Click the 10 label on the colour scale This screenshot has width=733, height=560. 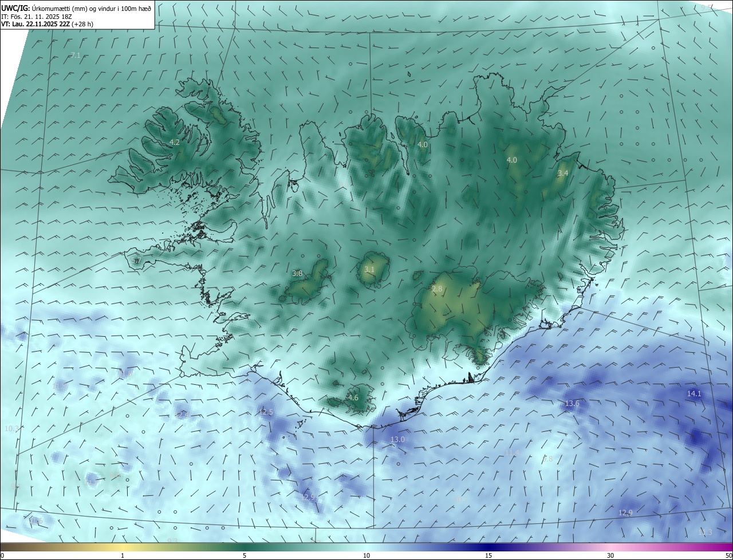[x=366, y=555]
